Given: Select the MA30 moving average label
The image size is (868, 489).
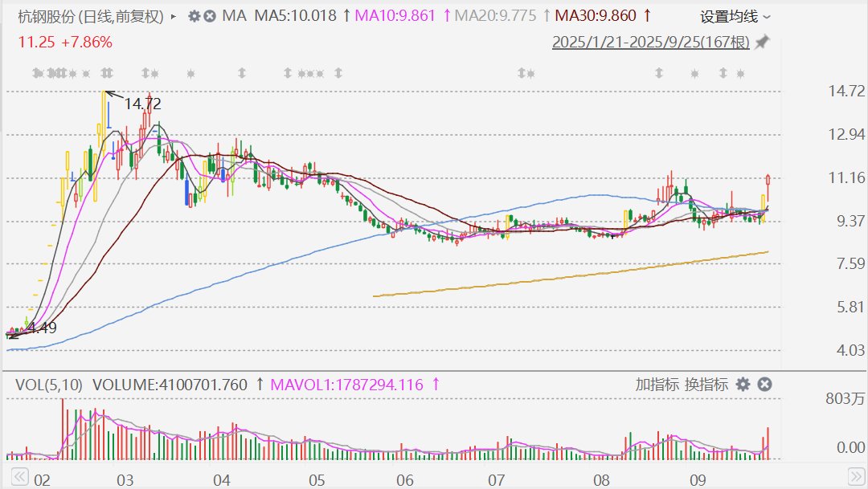Looking at the screenshot, I should (x=596, y=16).
